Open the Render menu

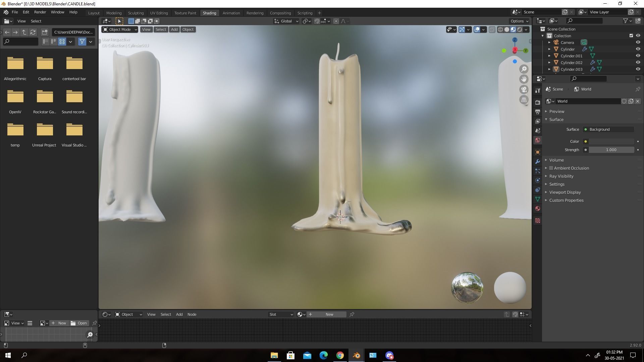tap(40, 12)
